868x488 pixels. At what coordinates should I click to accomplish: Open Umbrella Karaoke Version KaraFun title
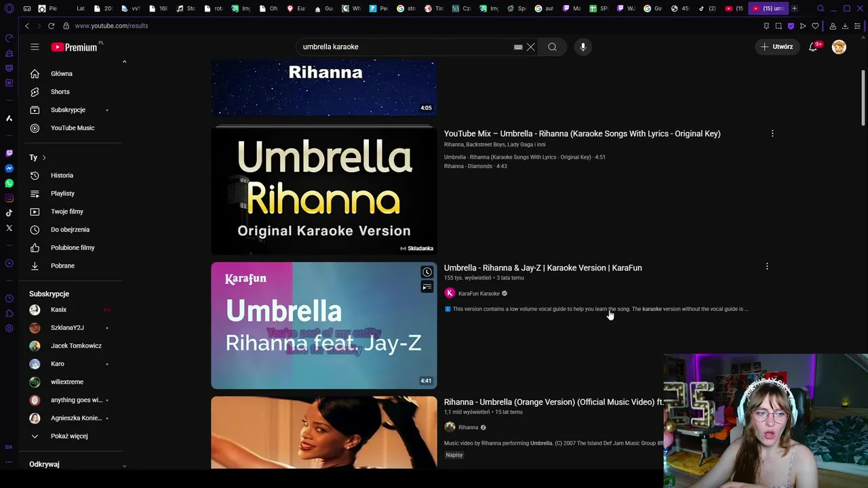click(542, 268)
